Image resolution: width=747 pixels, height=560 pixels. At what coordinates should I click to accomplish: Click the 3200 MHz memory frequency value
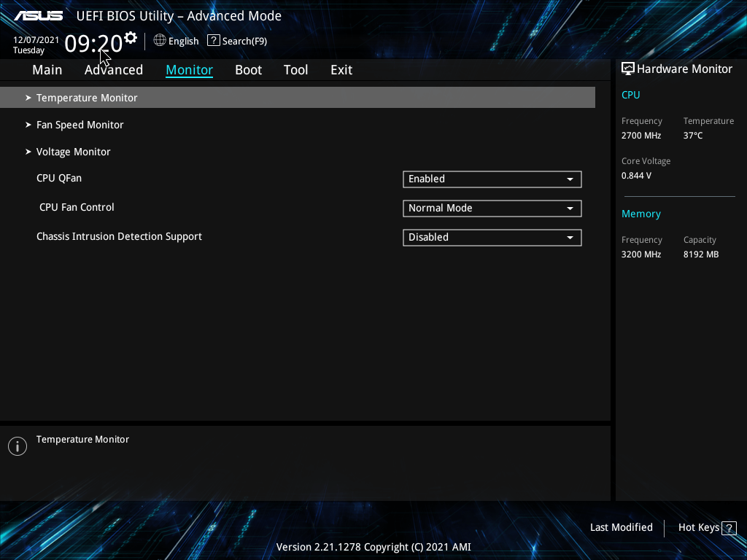click(641, 254)
